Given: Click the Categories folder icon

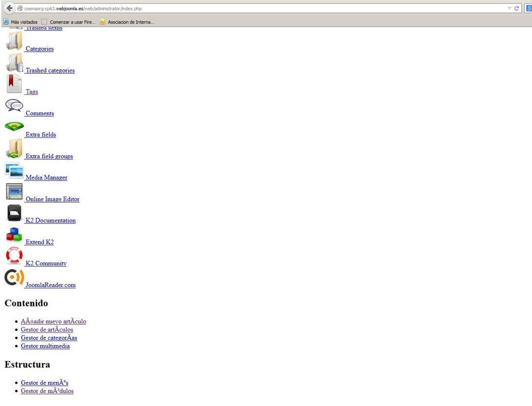Looking at the screenshot, I should 14,41.
